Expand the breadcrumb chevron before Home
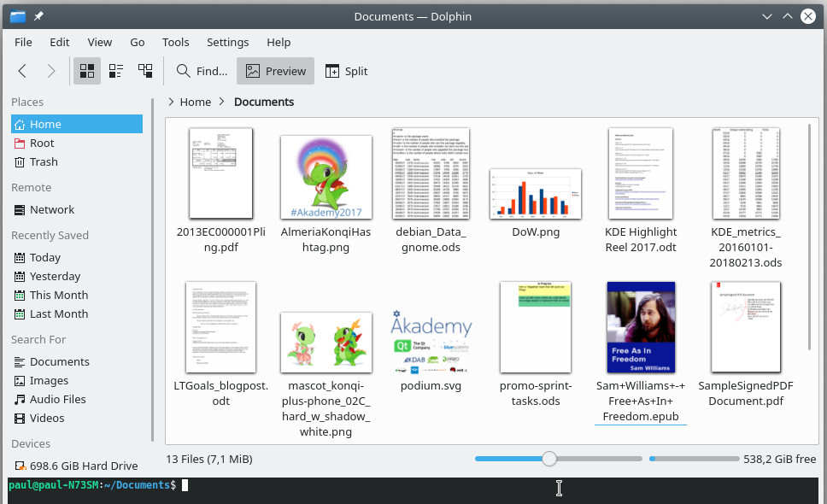Image resolution: width=827 pixels, height=504 pixels. [171, 102]
